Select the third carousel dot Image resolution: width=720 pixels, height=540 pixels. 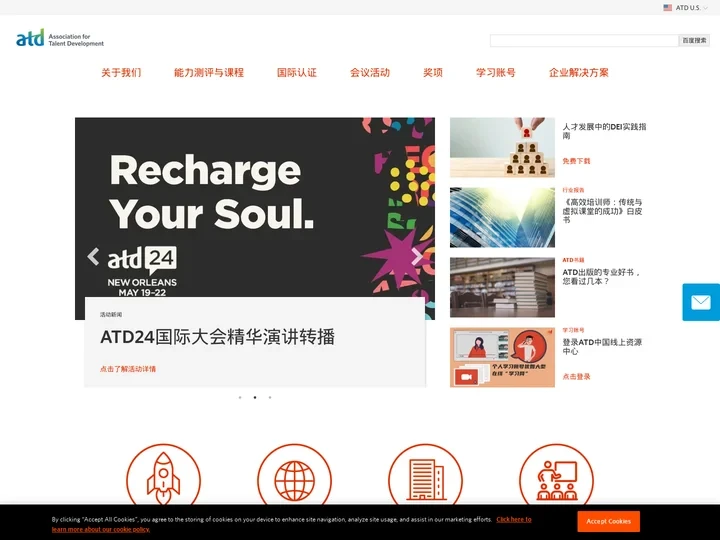(270, 397)
